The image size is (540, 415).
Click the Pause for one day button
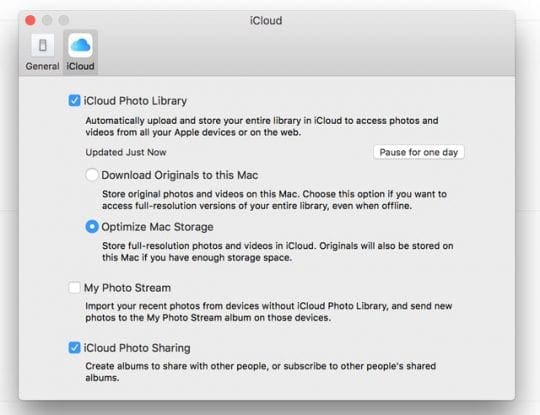pyautogui.click(x=418, y=152)
